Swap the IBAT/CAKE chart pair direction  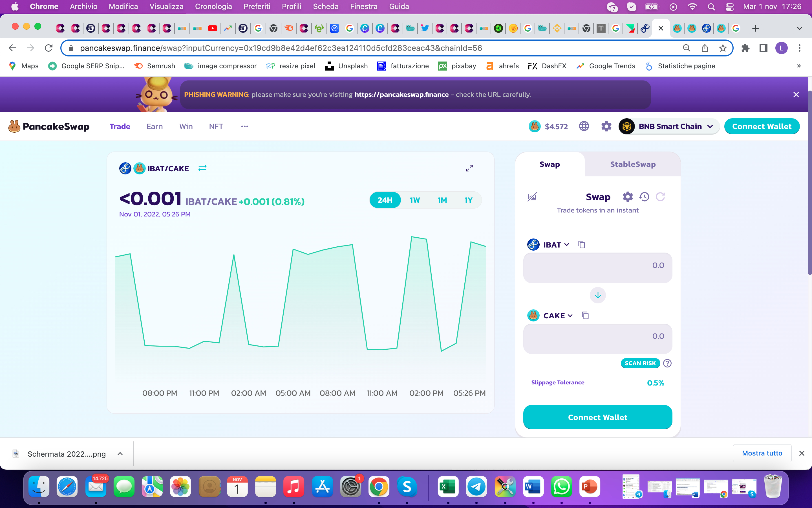[x=202, y=168]
